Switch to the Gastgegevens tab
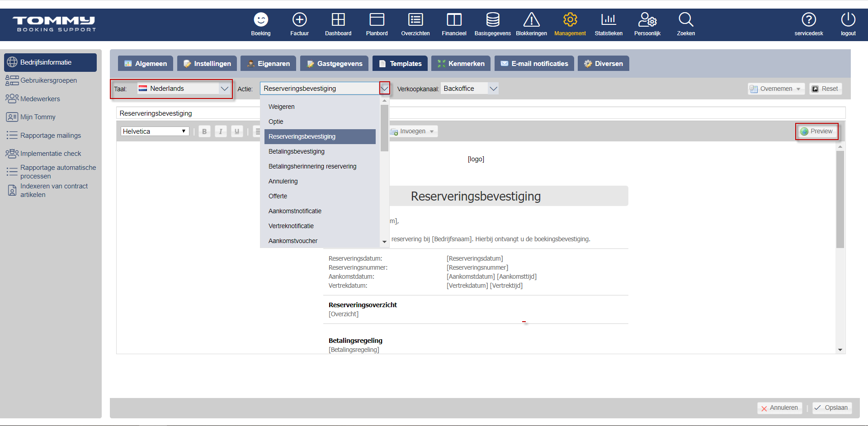Image resolution: width=868 pixels, height=426 pixels. click(335, 64)
